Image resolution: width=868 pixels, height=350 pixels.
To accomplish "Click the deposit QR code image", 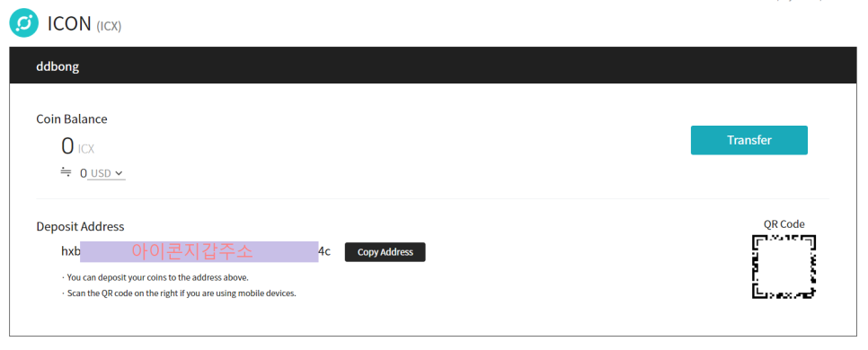I will click(x=784, y=267).
